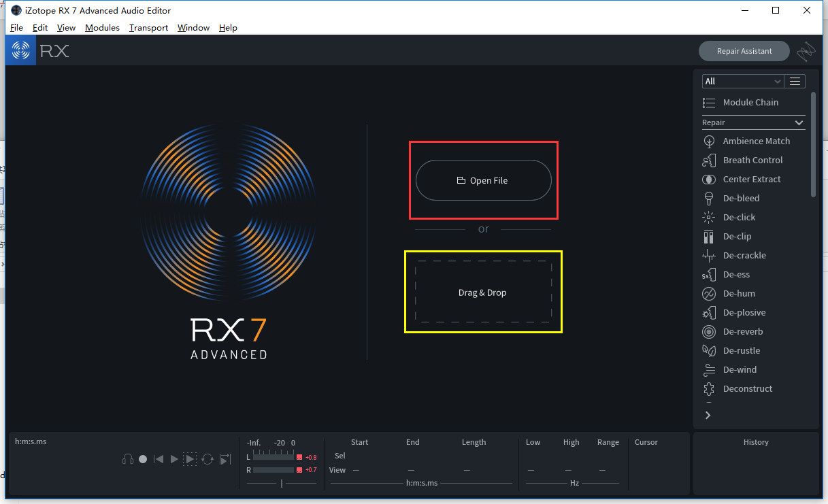
Task: Click the High frequency value field
Action: (x=568, y=470)
